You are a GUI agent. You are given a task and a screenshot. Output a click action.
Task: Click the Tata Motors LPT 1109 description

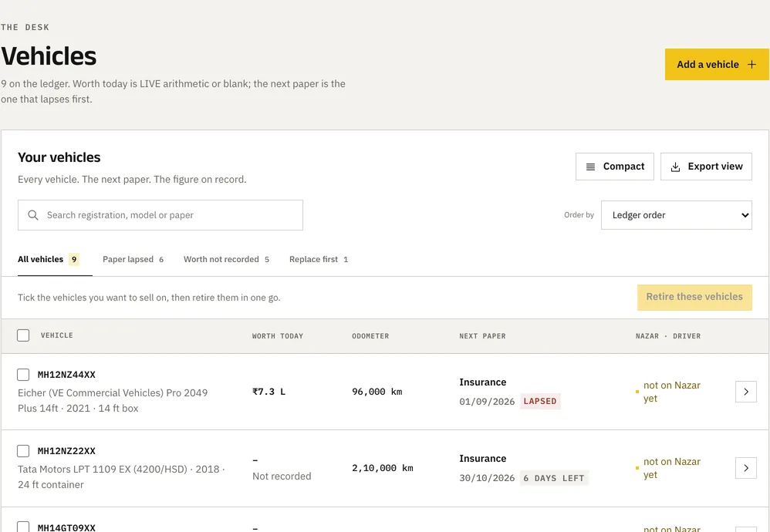coord(121,477)
